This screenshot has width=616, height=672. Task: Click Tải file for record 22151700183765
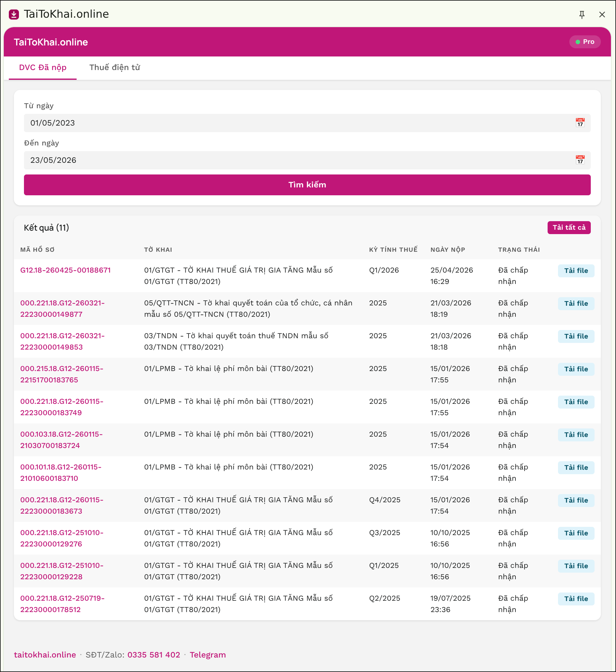(x=576, y=369)
